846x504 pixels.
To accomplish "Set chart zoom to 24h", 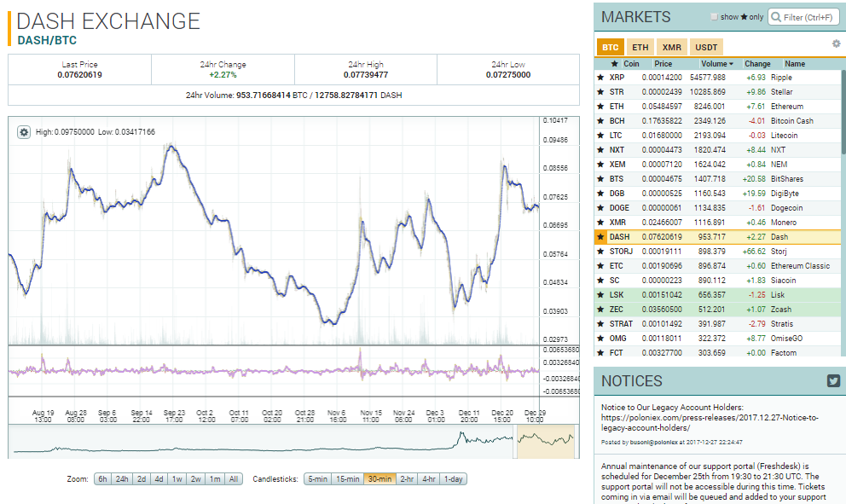I will [122, 479].
